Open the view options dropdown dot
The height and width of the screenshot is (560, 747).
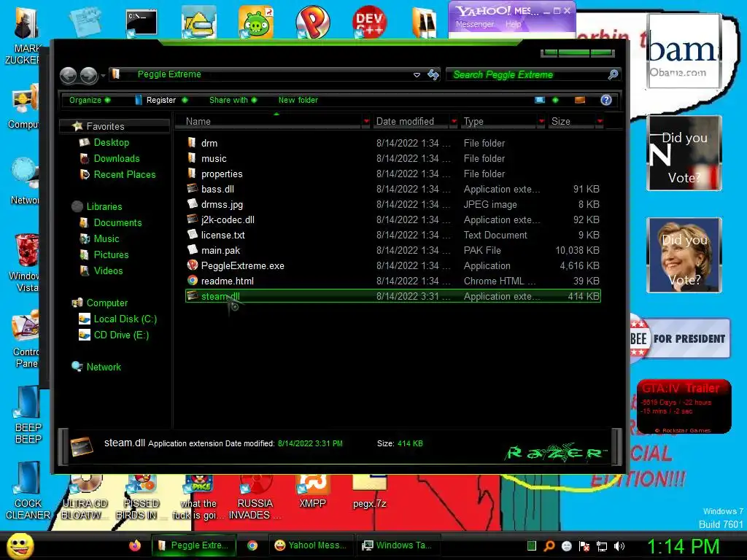point(555,100)
